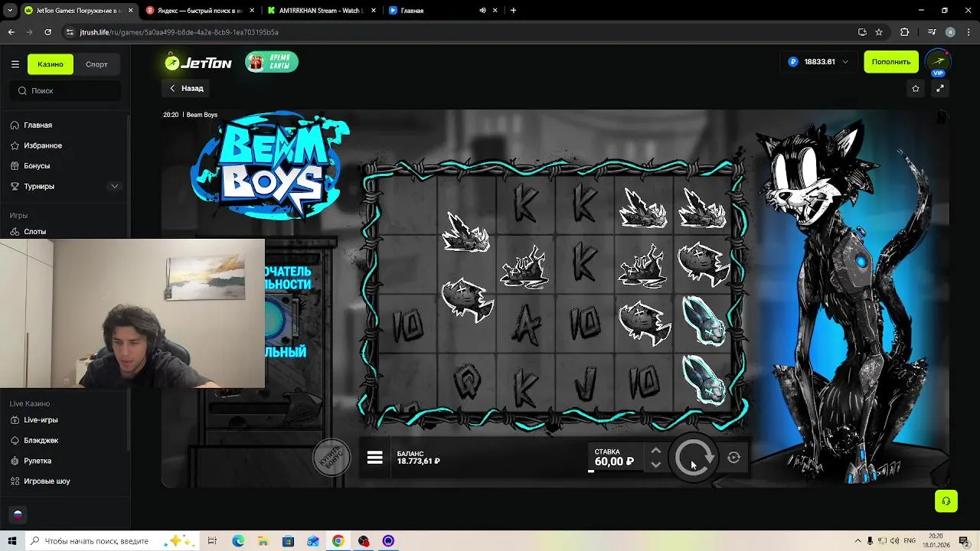Open Chrome extensions puzzle icon
980x551 pixels.
pyautogui.click(x=905, y=32)
